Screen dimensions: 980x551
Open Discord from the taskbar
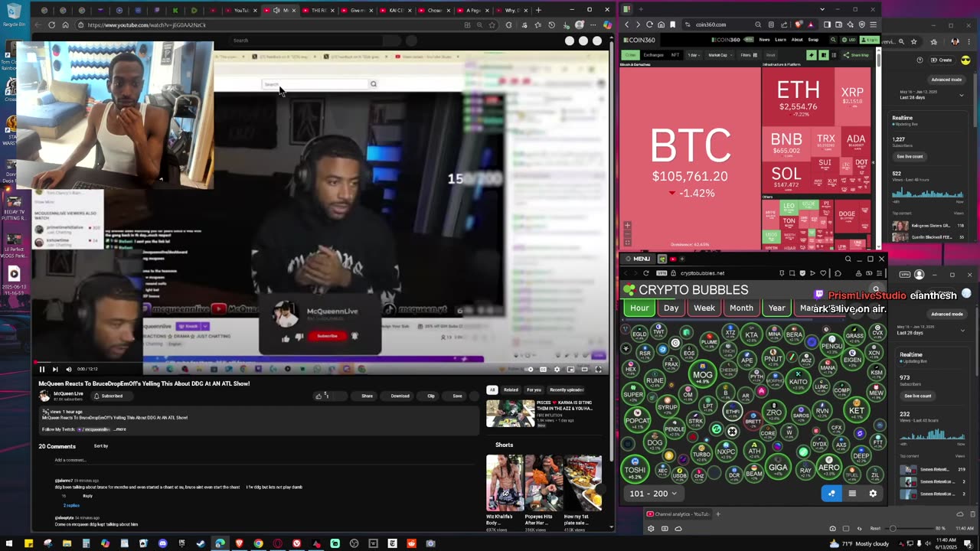[x=162, y=543]
